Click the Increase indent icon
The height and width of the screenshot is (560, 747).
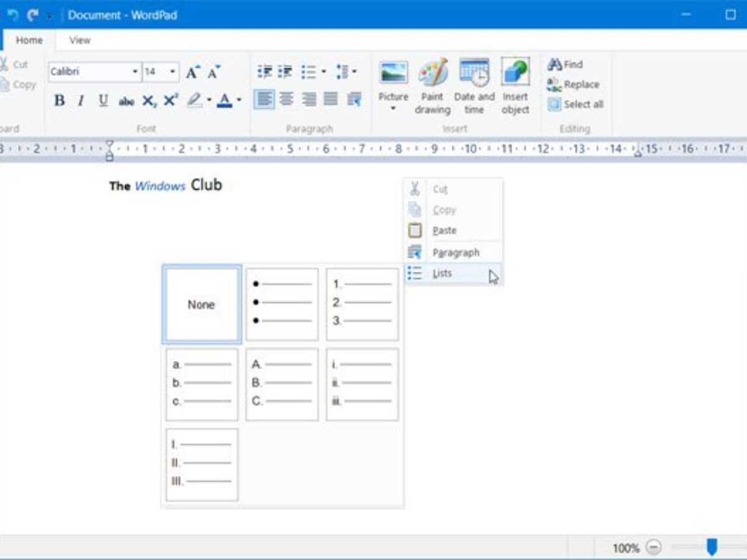[285, 72]
